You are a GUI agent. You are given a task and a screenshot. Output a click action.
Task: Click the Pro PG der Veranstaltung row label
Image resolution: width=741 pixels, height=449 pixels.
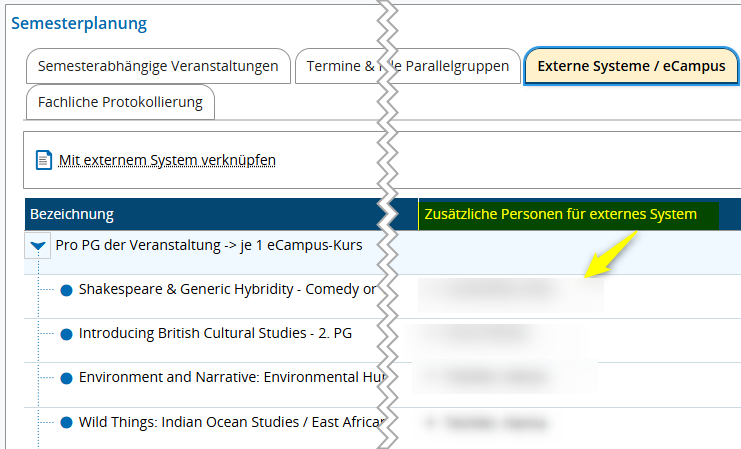[209, 245]
